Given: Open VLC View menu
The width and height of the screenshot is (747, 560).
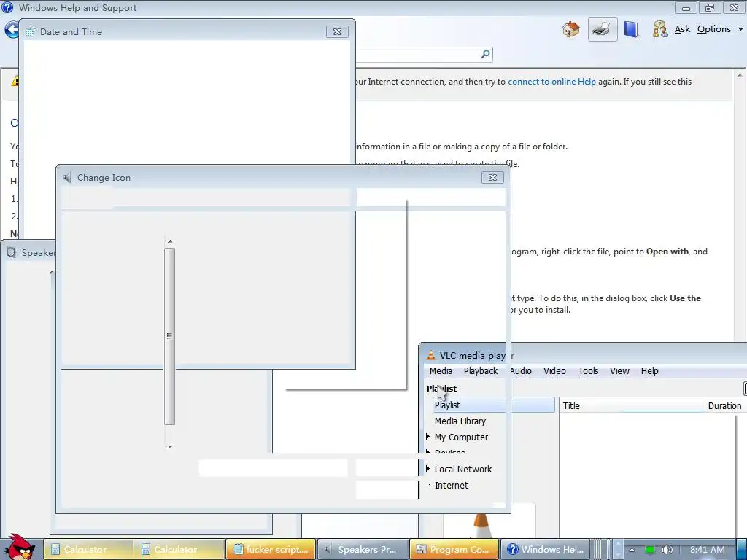Looking at the screenshot, I should click(x=619, y=371).
